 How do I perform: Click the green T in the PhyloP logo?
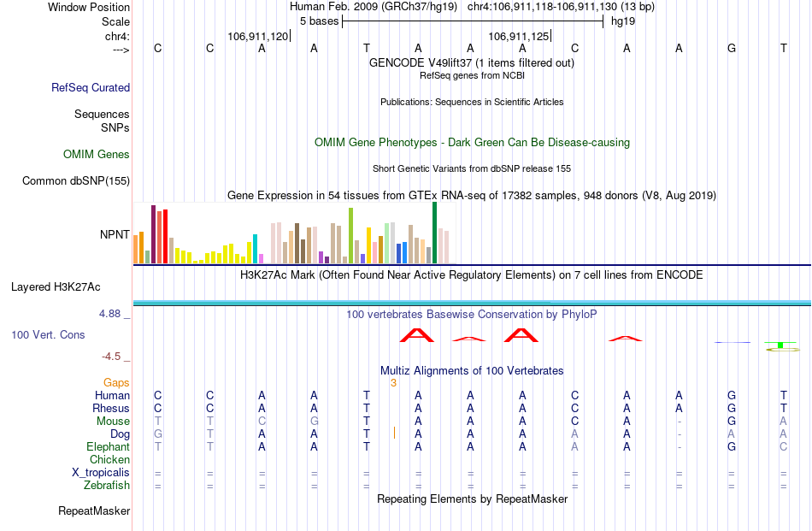[x=780, y=345]
